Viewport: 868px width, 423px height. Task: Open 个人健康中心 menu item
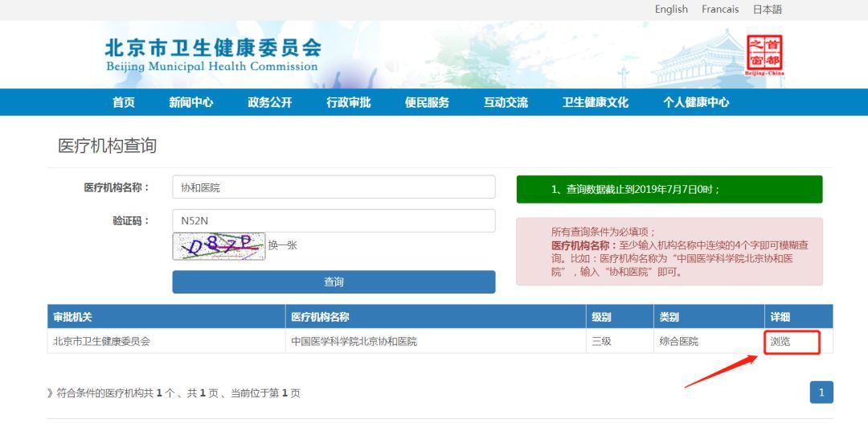coord(696,102)
